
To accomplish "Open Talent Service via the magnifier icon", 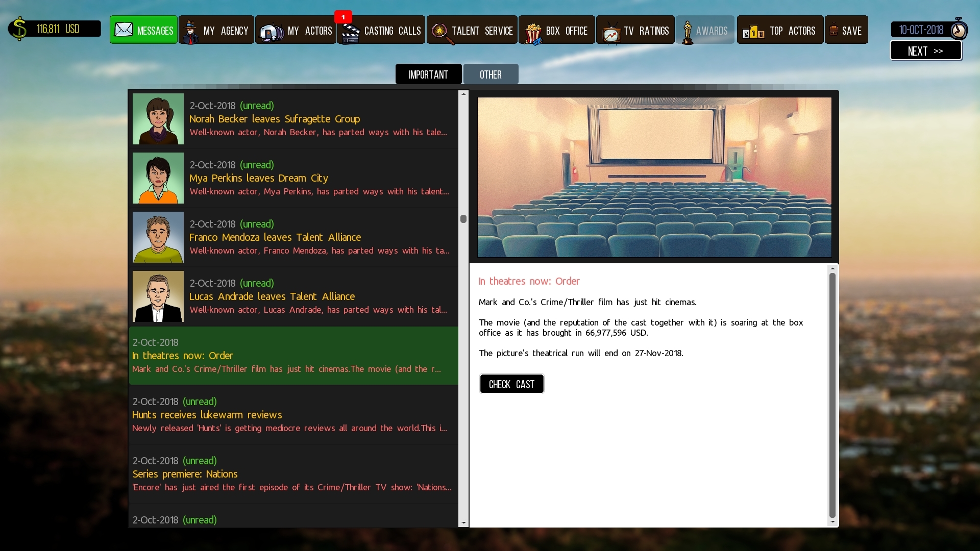I will pos(440,32).
